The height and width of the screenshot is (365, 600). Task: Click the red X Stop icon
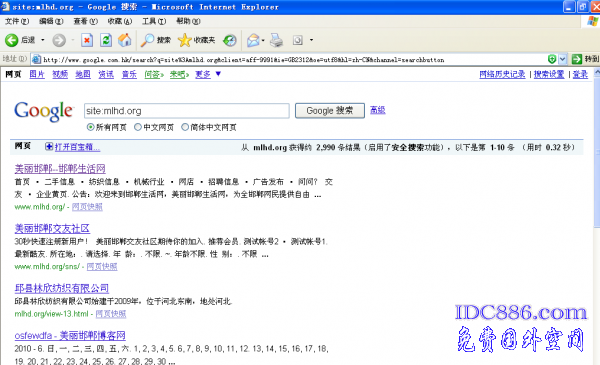pos(87,40)
